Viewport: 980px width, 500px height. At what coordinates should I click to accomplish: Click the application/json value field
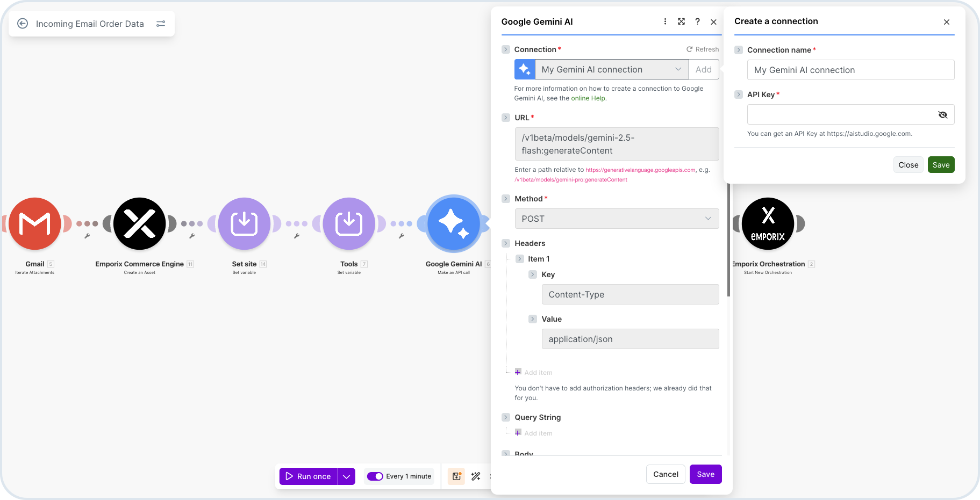pos(630,339)
